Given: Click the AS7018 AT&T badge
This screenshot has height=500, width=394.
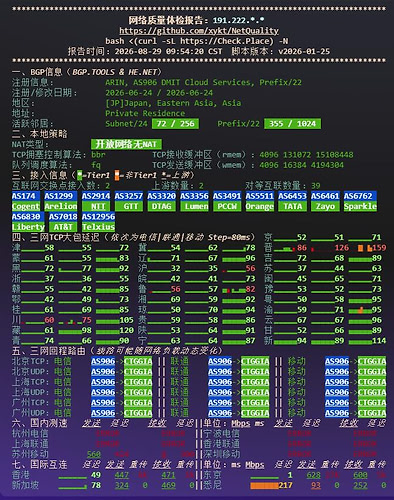Looking at the screenshot, I should click(63, 222).
